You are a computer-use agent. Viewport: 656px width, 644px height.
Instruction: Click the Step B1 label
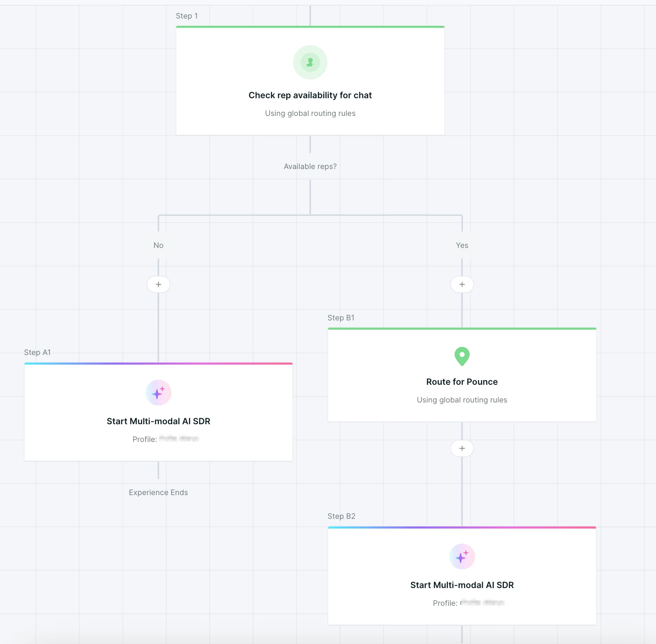[341, 318]
